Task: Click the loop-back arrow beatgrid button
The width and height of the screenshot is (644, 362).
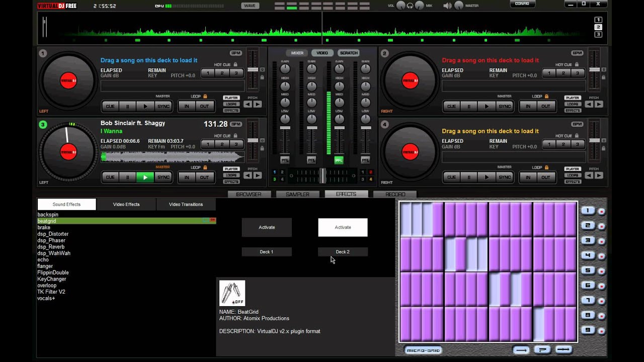Action: 542,350
